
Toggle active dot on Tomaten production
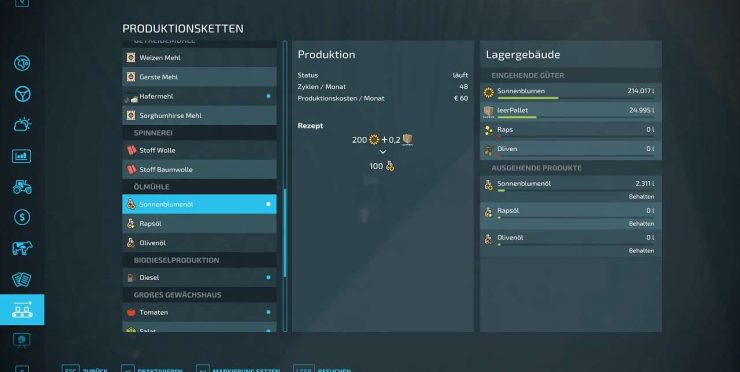coord(268,313)
